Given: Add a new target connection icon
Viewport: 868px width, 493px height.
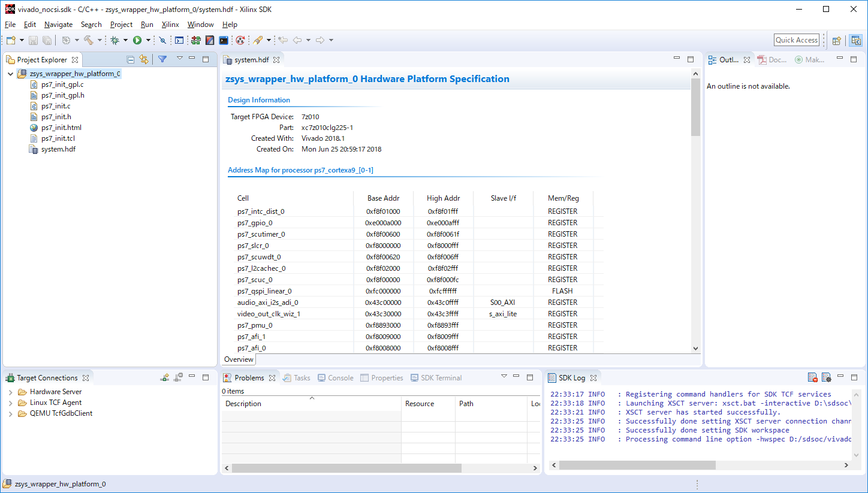Looking at the screenshot, I should (165, 377).
